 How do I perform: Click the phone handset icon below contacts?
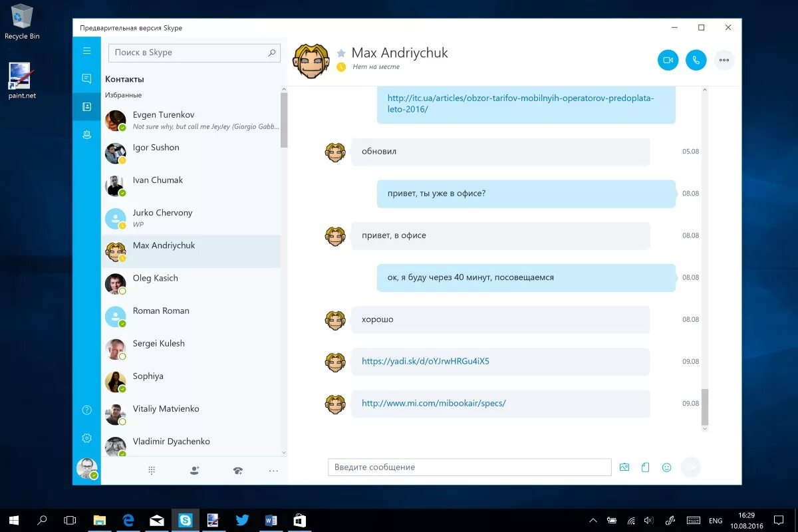pos(238,470)
